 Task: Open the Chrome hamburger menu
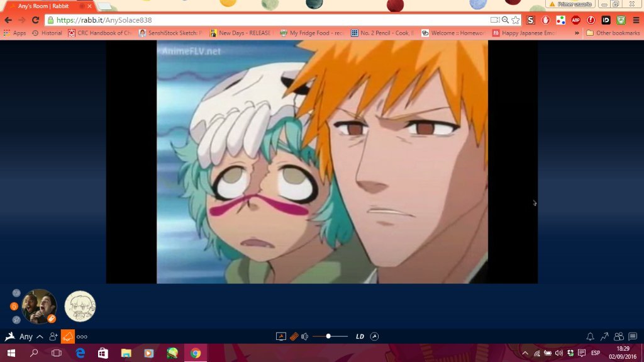[636, 20]
